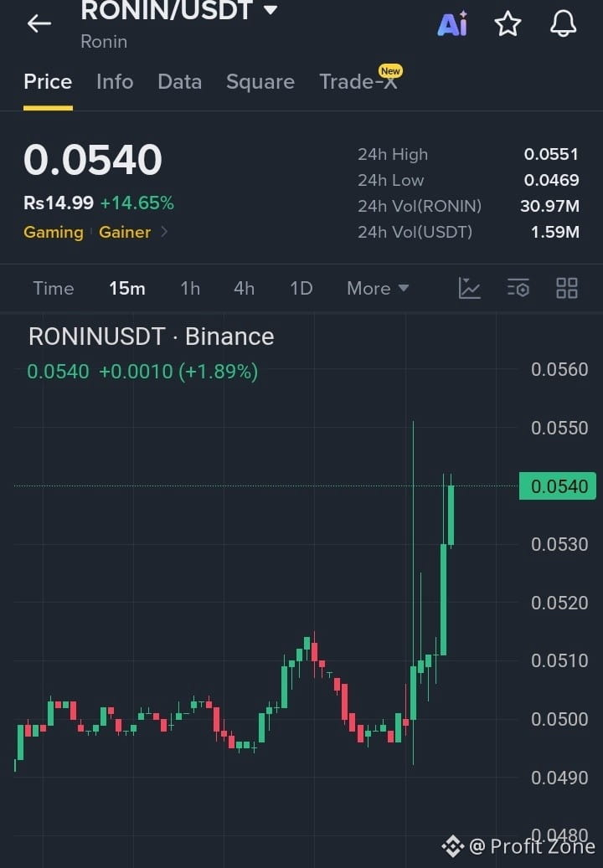
Task: Click the RONINUSDT · Binance chart title
Action: (x=151, y=336)
